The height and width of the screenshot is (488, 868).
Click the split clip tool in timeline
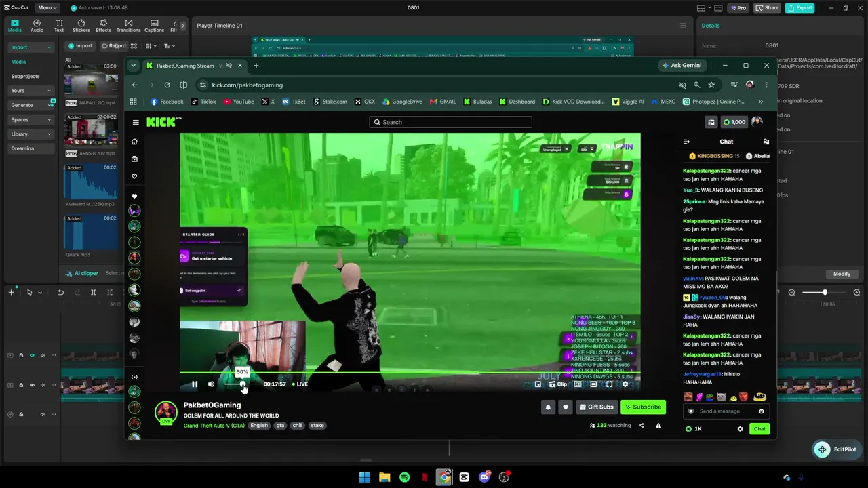94,292
